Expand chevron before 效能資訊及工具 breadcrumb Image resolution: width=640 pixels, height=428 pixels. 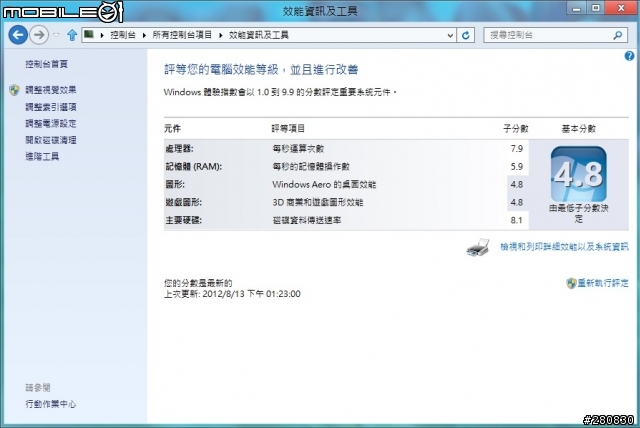(x=220, y=35)
